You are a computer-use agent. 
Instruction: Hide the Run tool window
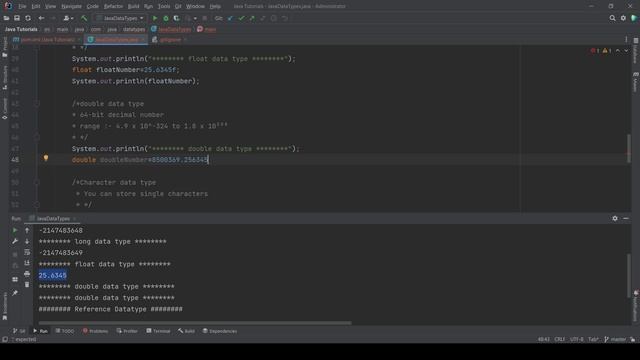[x=626, y=218]
